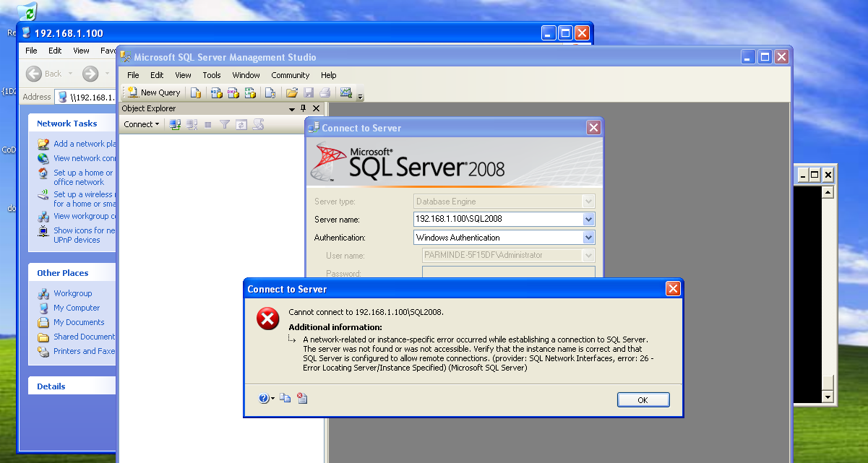Click the Activity Monitor toolbar icon
868x463 pixels.
coord(346,92)
